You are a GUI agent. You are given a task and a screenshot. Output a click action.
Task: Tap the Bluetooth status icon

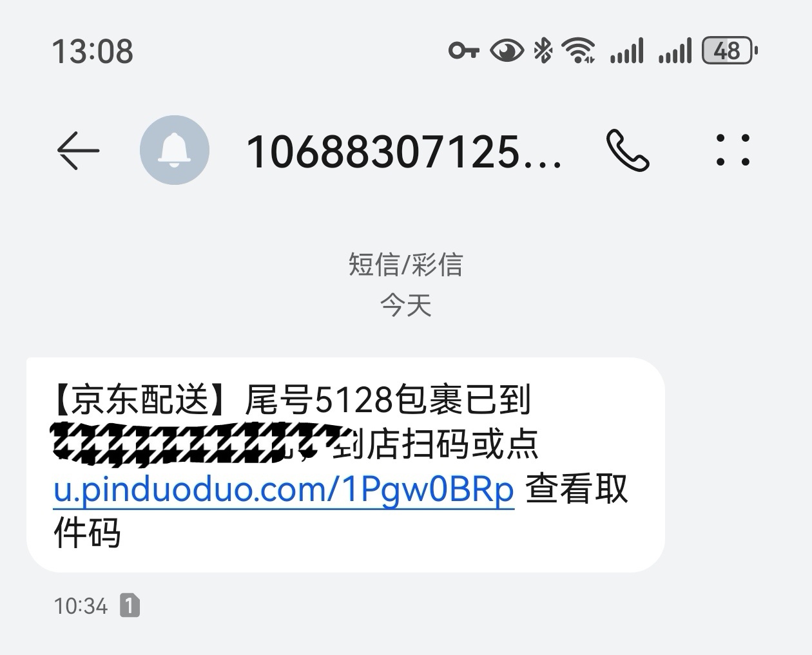coord(543,50)
